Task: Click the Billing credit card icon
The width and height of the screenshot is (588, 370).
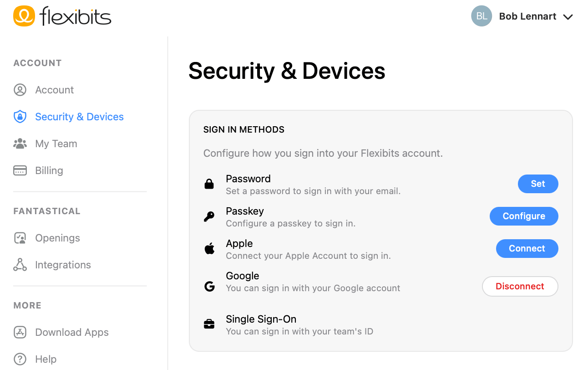Action: (x=20, y=170)
